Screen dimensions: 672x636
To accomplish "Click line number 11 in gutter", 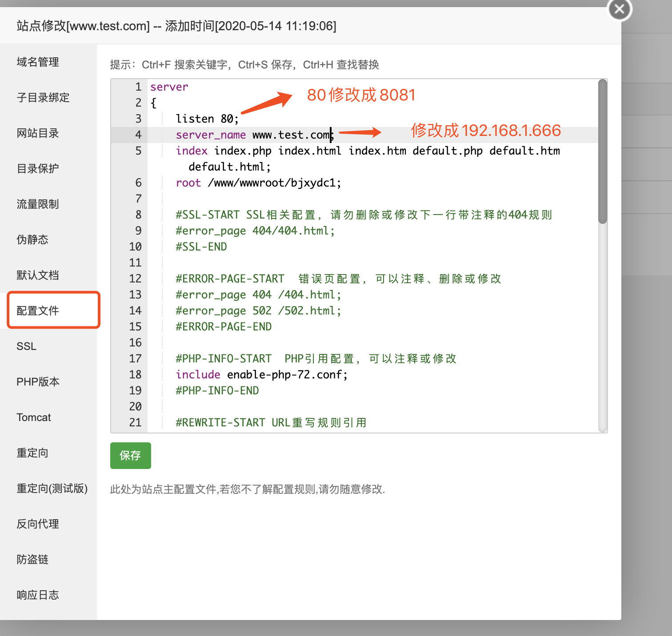I will [135, 263].
